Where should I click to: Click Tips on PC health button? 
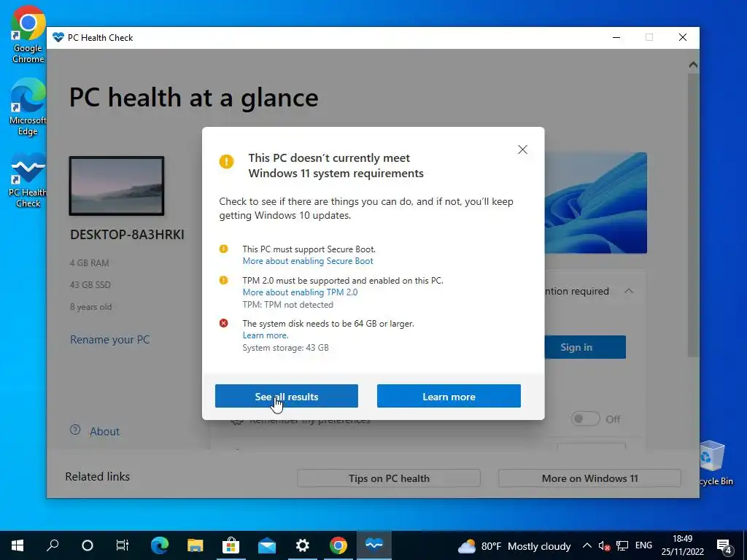pos(389,478)
